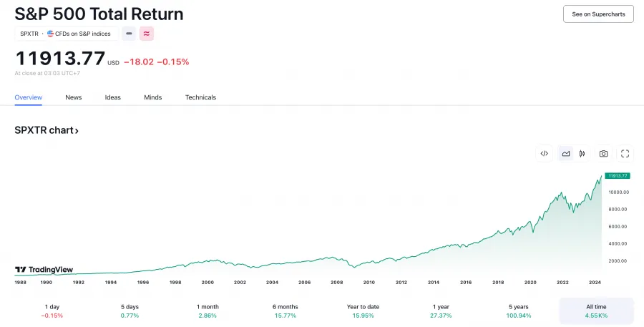644x327 pixels.
Task: Select the Year to date range
Action: 363,311
